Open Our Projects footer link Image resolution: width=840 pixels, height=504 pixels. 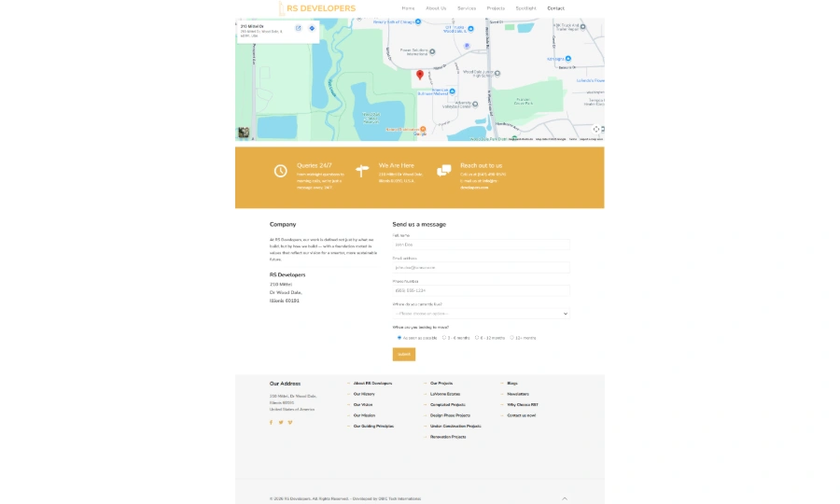pyautogui.click(x=441, y=383)
